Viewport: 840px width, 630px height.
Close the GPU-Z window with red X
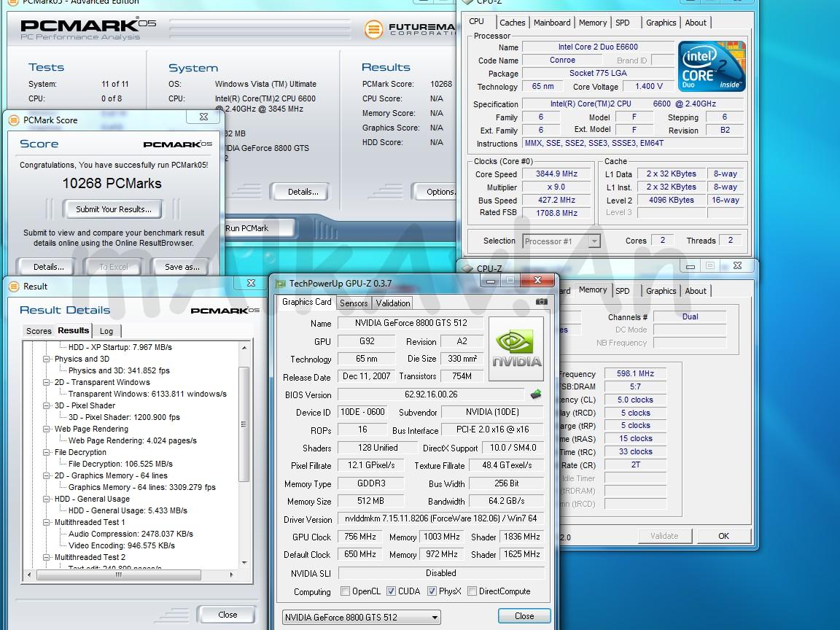[x=538, y=280]
